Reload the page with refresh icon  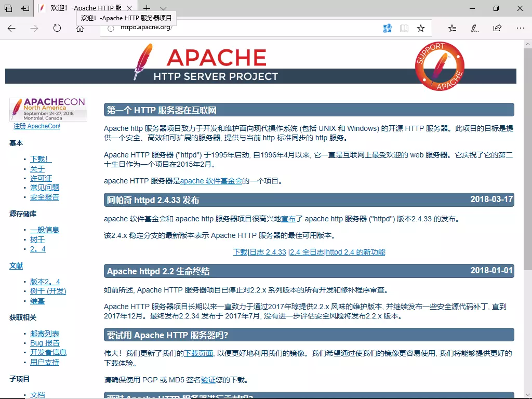click(57, 28)
